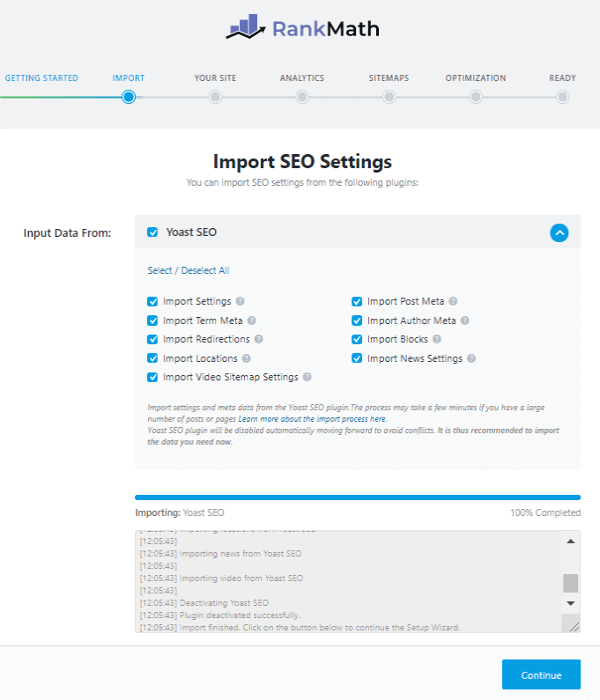Viewport: 600px width, 700px height.
Task: Click 'Plugin deactivated successfully.' log line
Action: [x=219, y=615]
